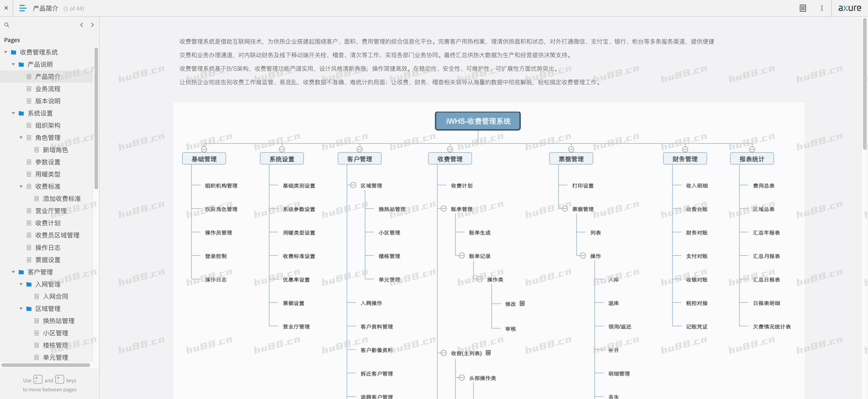Open the three-dot more options menu
This screenshot has width=868, height=399.
click(x=821, y=8)
